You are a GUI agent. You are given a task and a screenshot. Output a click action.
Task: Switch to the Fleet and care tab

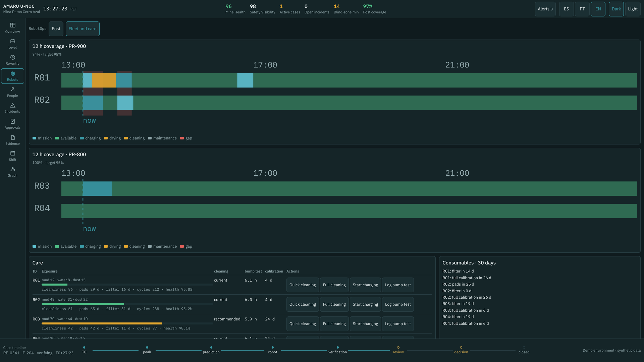pyautogui.click(x=83, y=29)
